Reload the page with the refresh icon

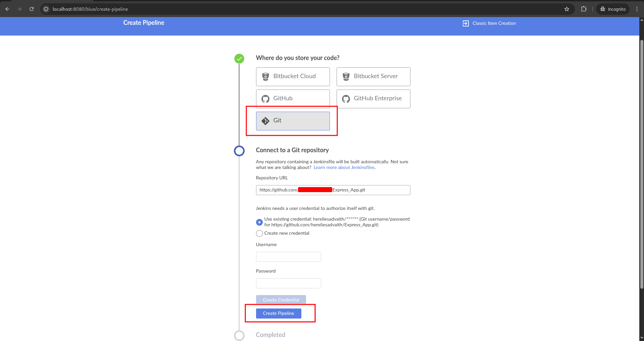click(x=31, y=9)
